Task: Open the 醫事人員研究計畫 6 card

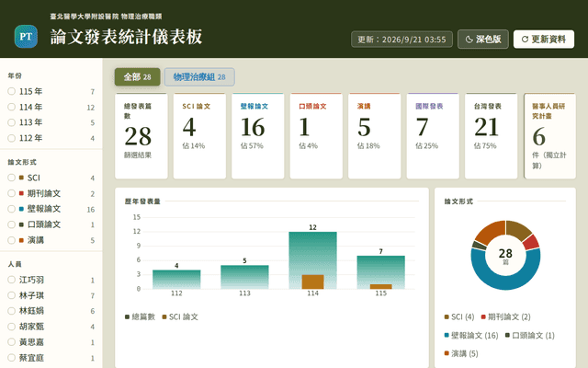Action: point(549,136)
